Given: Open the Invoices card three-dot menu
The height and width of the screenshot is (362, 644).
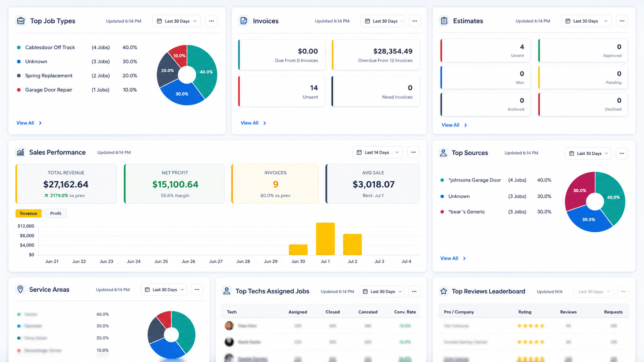Looking at the screenshot, I should point(414,21).
